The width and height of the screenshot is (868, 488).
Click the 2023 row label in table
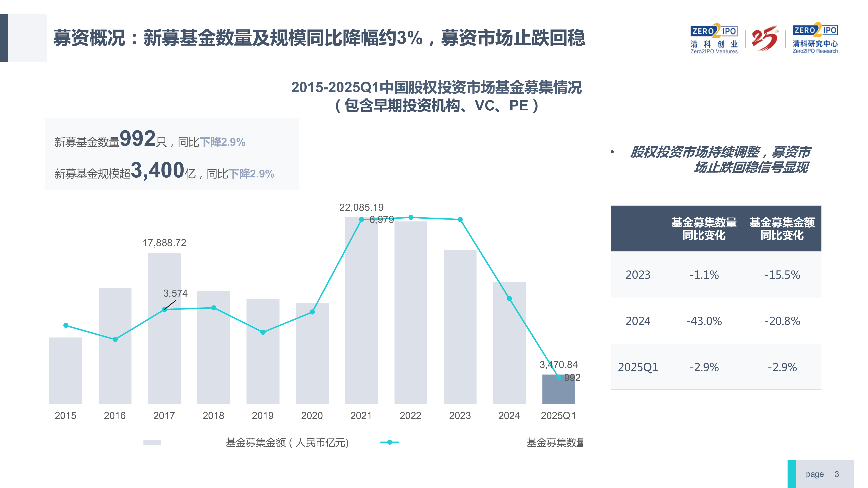click(x=638, y=275)
